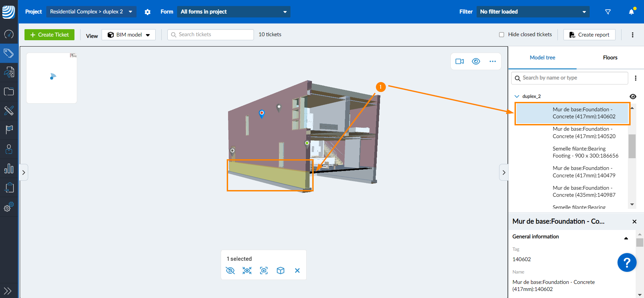Open project settings gear icon

148,12
